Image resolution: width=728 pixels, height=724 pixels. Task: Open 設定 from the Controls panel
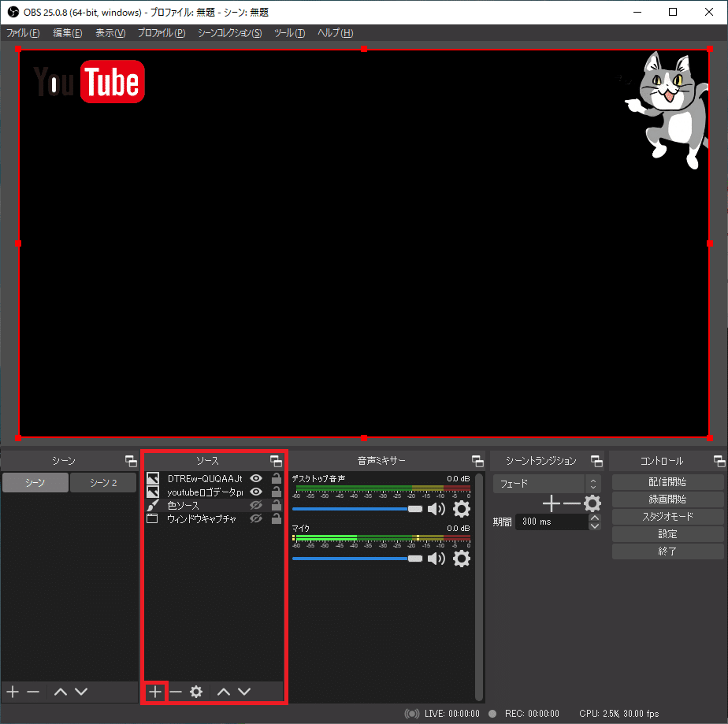(x=667, y=533)
